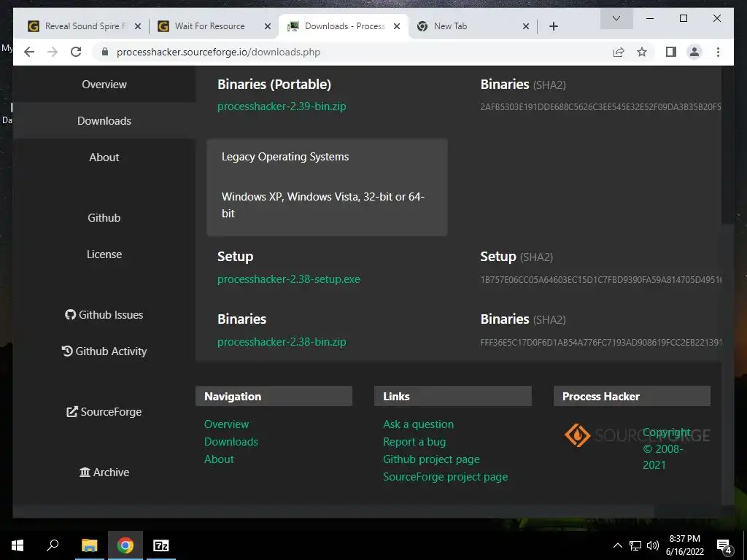Open Github project page link
This screenshot has height=560, width=747.
[x=431, y=459]
